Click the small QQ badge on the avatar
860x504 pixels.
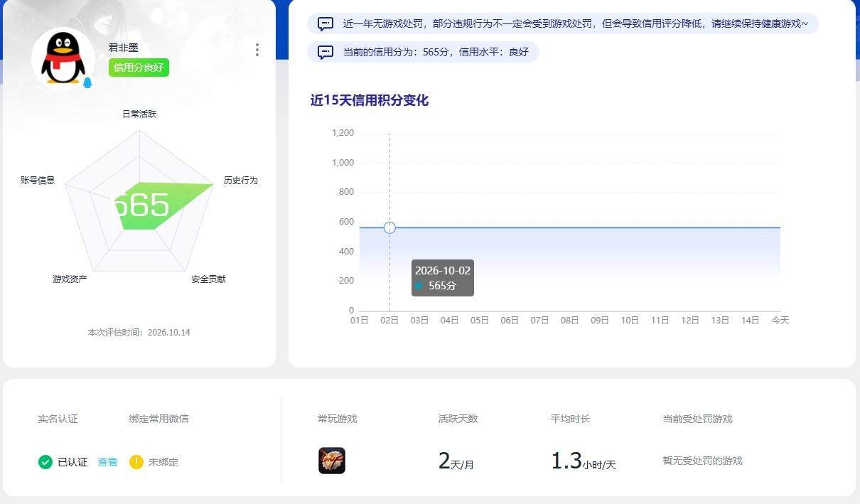tap(87, 82)
